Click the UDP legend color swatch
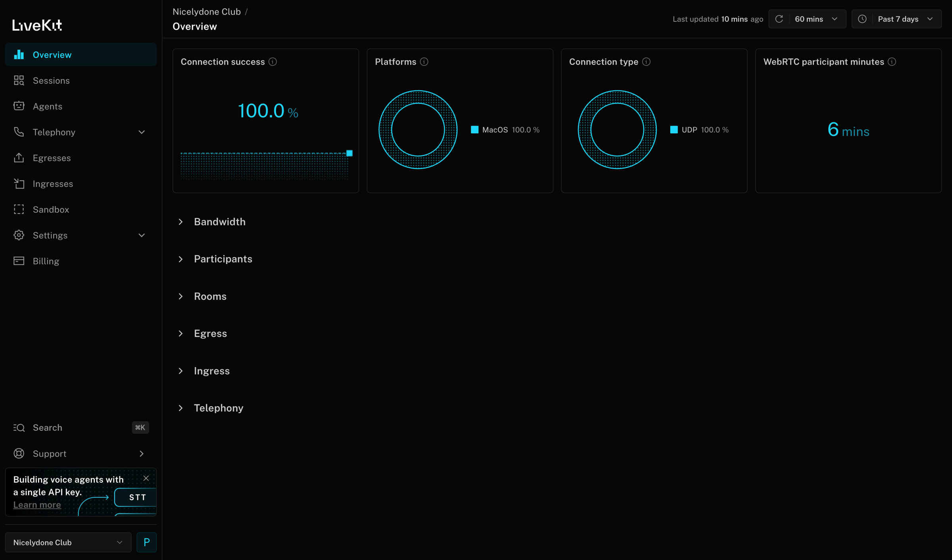The height and width of the screenshot is (560, 952). click(x=674, y=130)
